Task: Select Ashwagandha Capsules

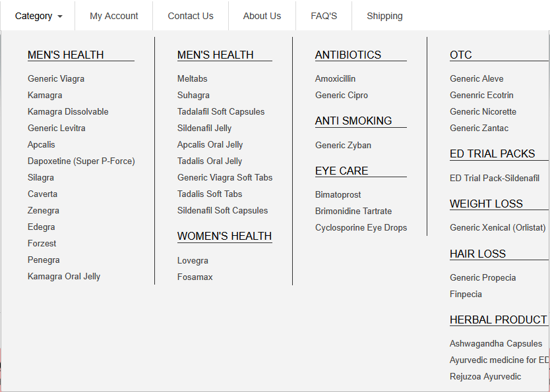Action: [496, 344]
